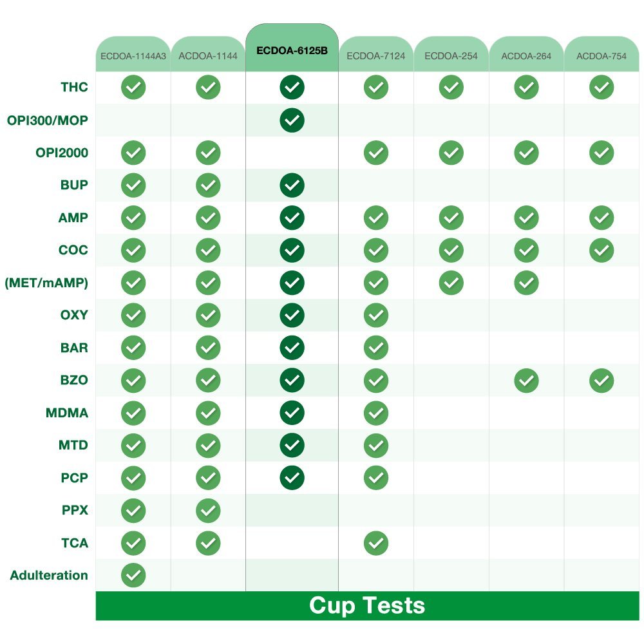Select the ECDOA-6125B column header
644x644 pixels.
click(x=292, y=49)
